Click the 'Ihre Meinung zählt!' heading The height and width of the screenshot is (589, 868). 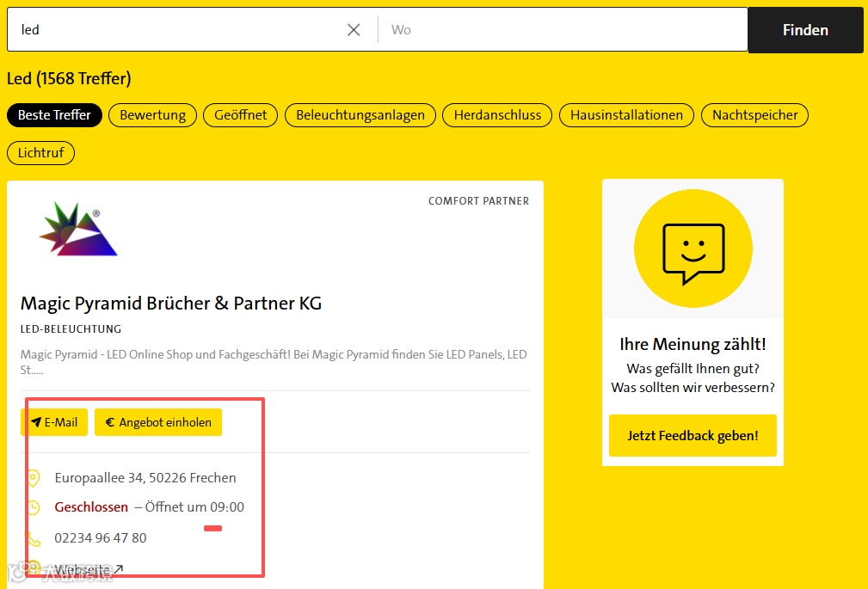pos(693,344)
